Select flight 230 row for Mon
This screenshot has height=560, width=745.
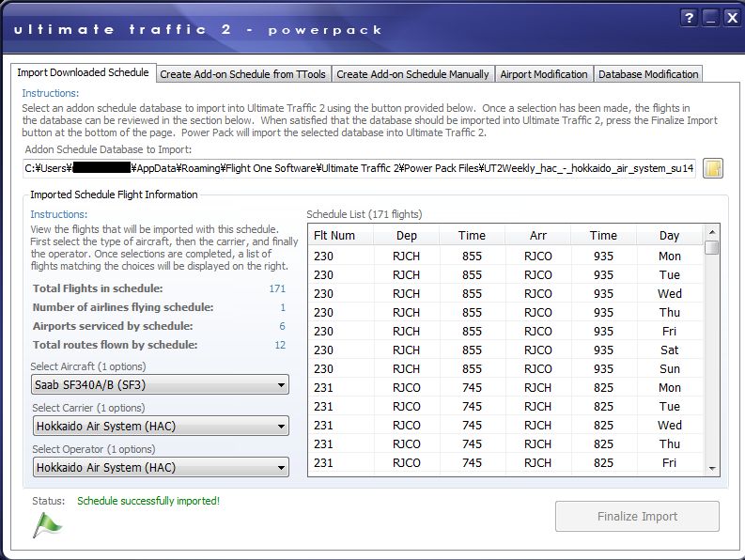point(505,257)
